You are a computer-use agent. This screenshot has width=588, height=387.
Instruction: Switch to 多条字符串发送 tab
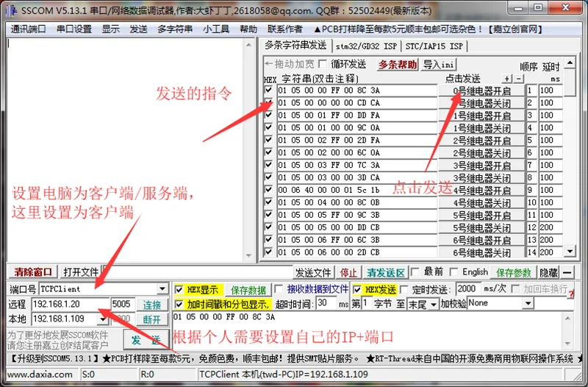(295, 46)
